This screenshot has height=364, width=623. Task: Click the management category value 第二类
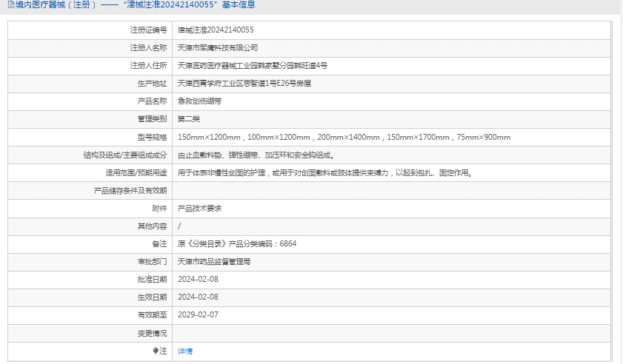(x=189, y=119)
